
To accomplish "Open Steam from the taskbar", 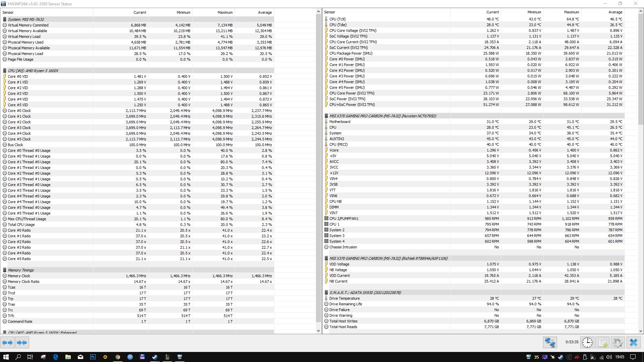I will pos(155,357).
